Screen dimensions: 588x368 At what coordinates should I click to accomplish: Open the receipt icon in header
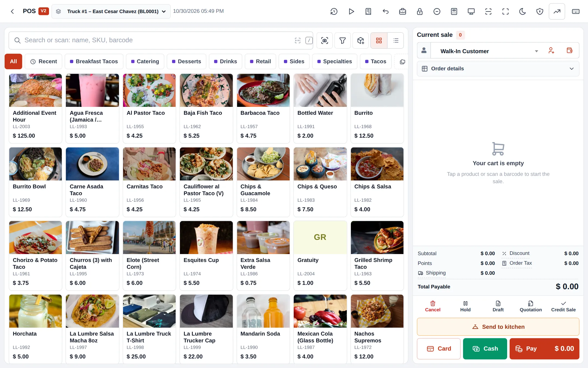368,11
